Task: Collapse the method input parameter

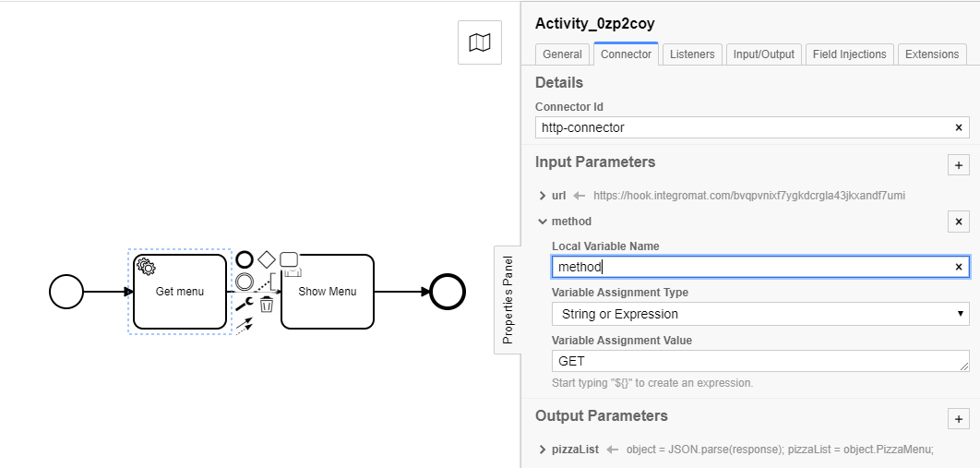Action: (x=543, y=222)
